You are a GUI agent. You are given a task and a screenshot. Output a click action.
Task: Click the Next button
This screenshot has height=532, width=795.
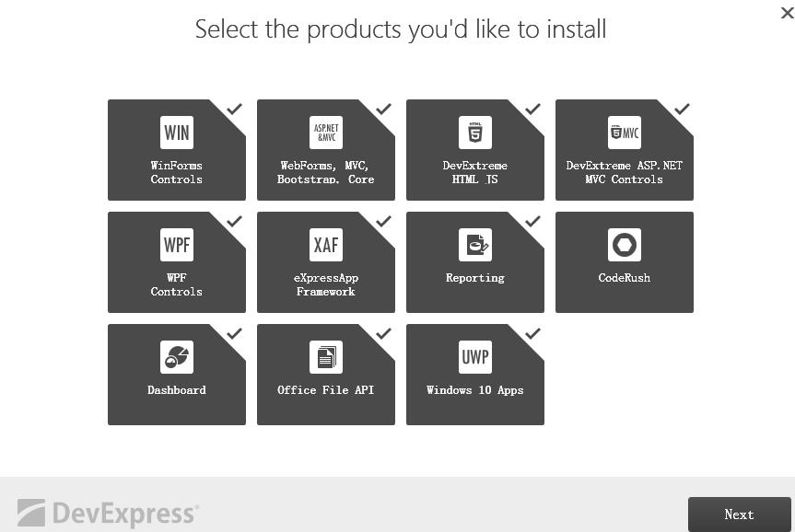click(739, 515)
